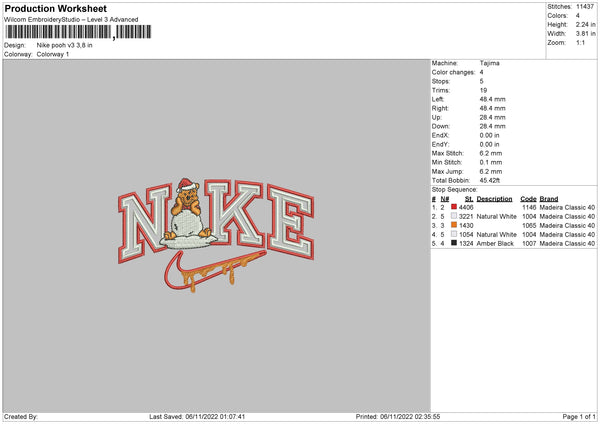
Task: Click the Total Bobbin value '45.42ft'
Action: [490, 180]
